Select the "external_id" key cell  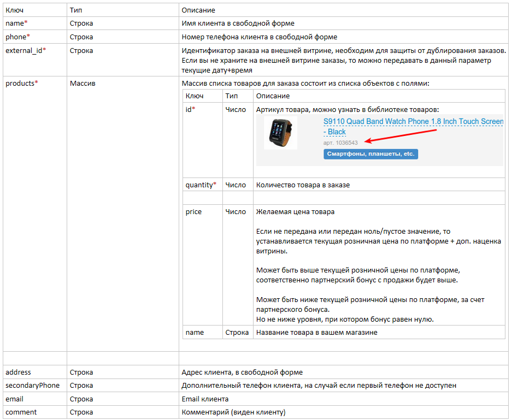coord(26,51)
